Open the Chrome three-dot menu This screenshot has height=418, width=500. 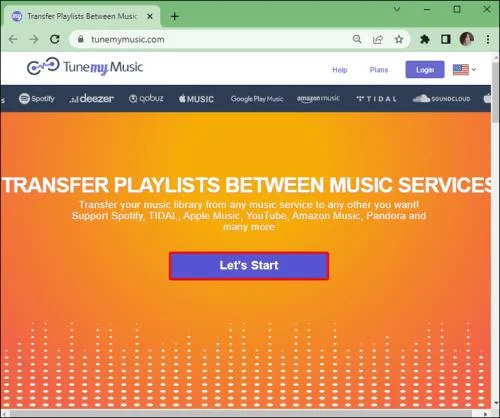488,40
